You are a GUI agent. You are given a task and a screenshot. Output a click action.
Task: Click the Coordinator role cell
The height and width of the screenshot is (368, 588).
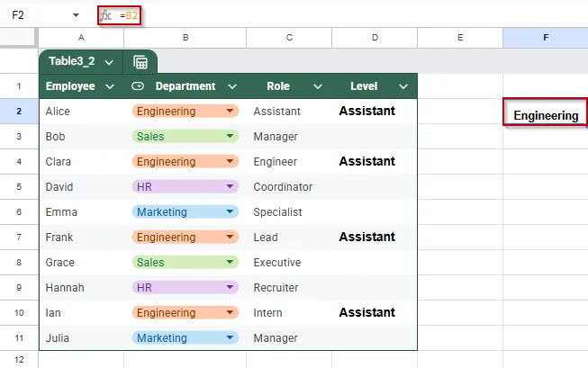pyautogui.click(x=289, y=186)
